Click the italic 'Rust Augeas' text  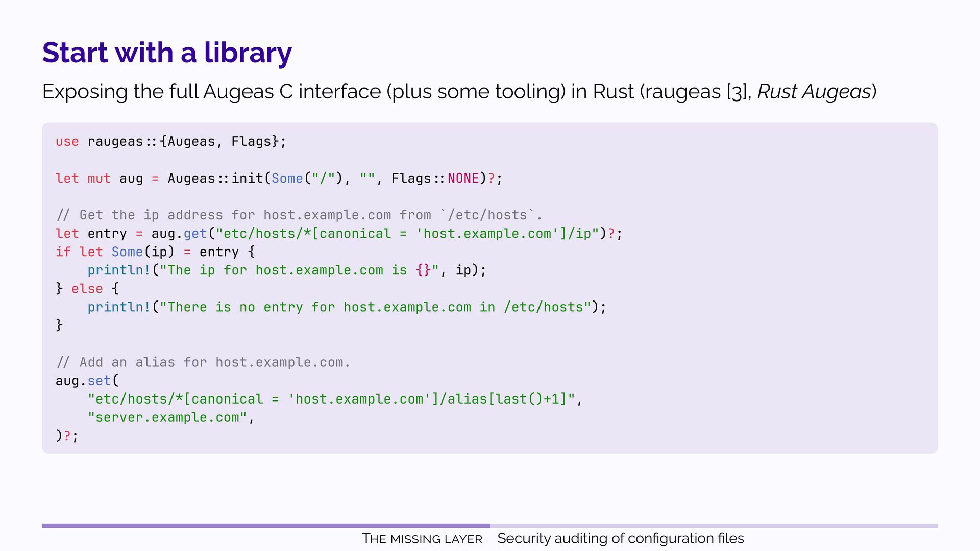(x=814, y=92)
